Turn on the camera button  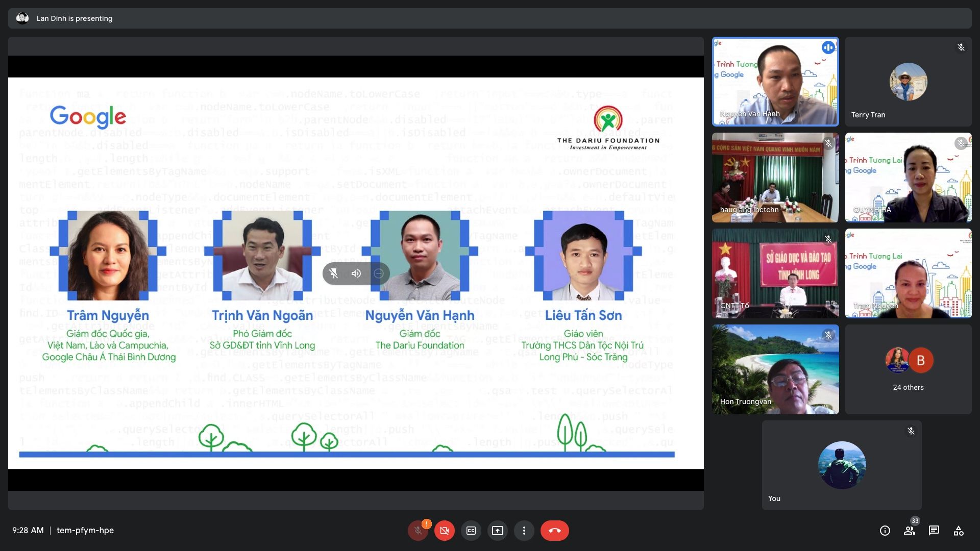pos(445,531)
